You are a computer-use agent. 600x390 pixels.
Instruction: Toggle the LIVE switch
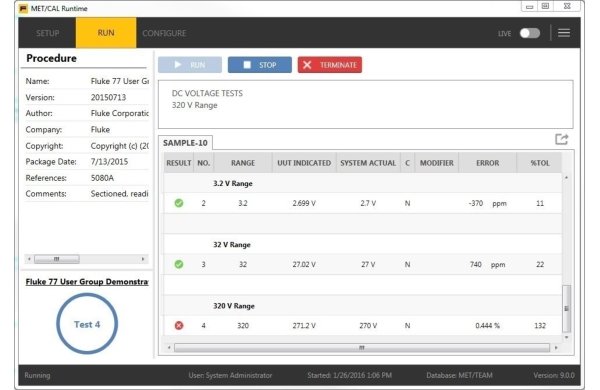tap(530, 33)
